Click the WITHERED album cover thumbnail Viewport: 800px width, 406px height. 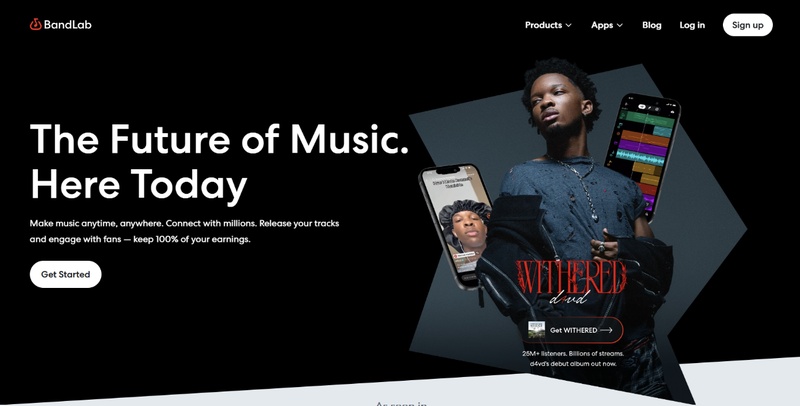(x=536, y=330)
